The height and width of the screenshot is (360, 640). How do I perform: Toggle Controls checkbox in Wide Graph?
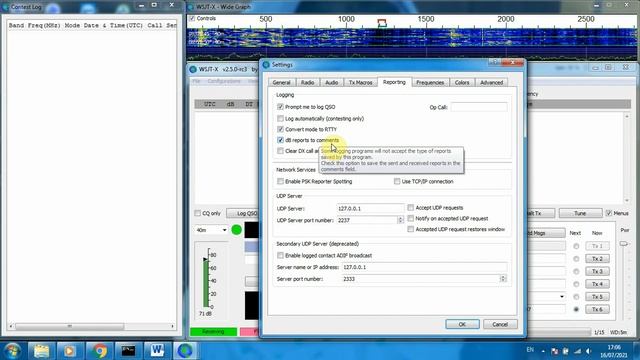coord(192,18)
